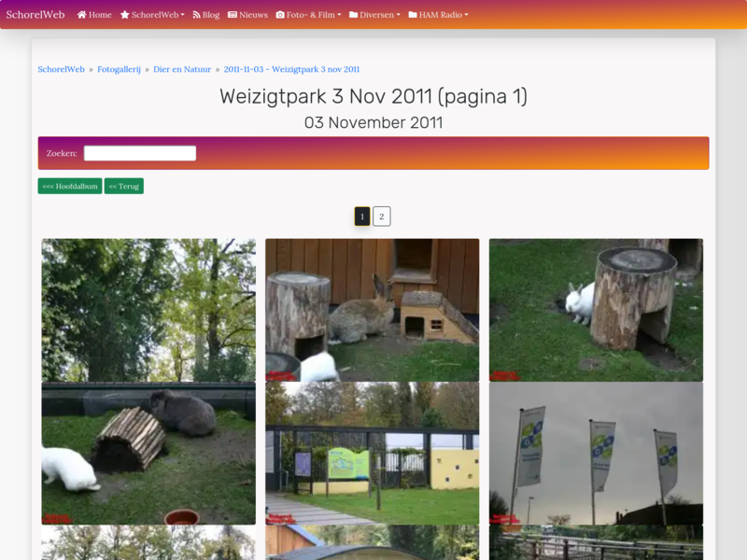Click the folder icon beside Diversen
This screenshot has width=747, height=560.
[354, 15]
